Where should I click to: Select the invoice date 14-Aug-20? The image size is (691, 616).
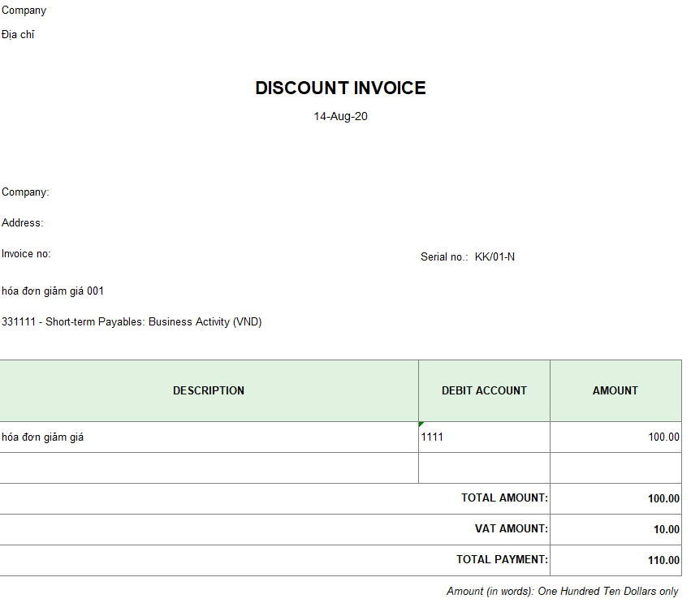pos(340,116)
